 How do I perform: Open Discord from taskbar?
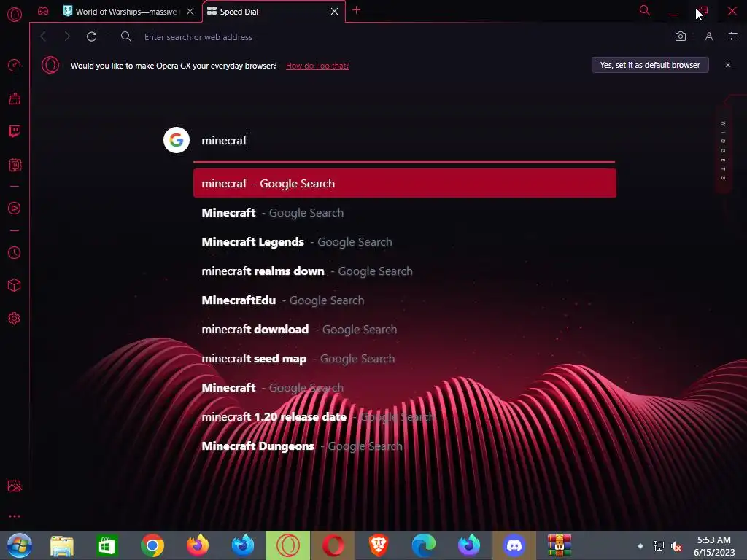point(514,545)
